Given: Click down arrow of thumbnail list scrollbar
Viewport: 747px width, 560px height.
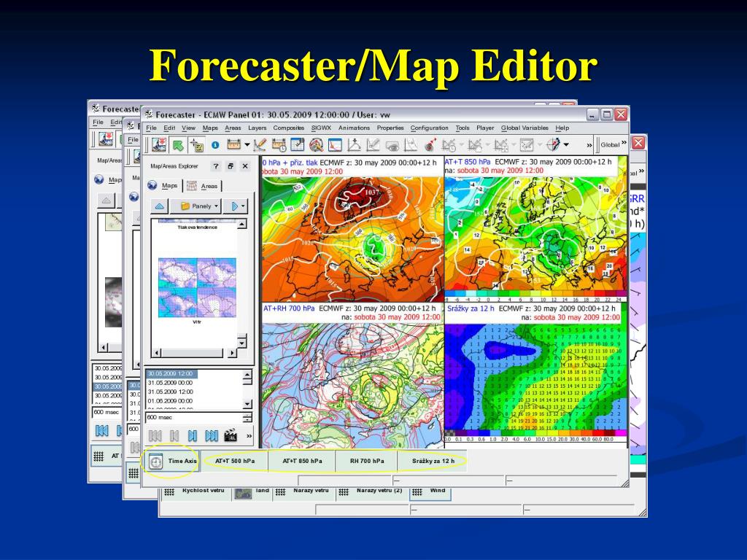Looking at the screenshot, I should point(242,343).
